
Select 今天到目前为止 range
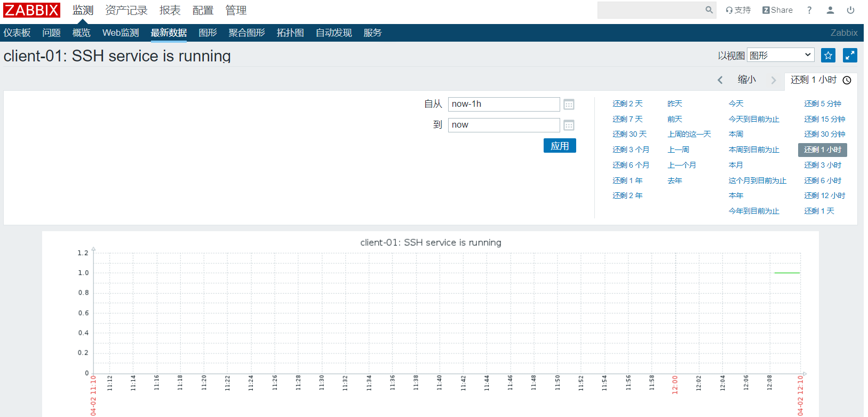[x=754, y=119]
